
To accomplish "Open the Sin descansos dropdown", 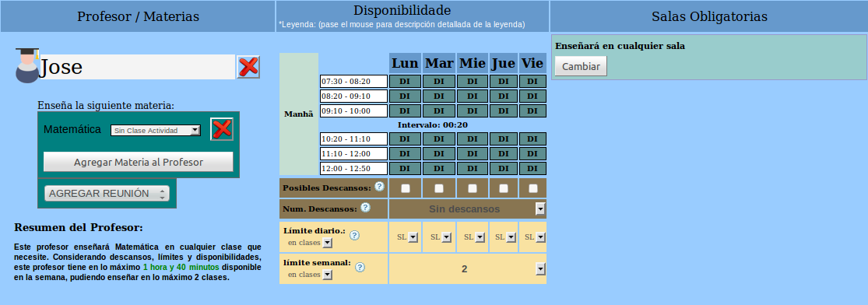I will 468,209.
